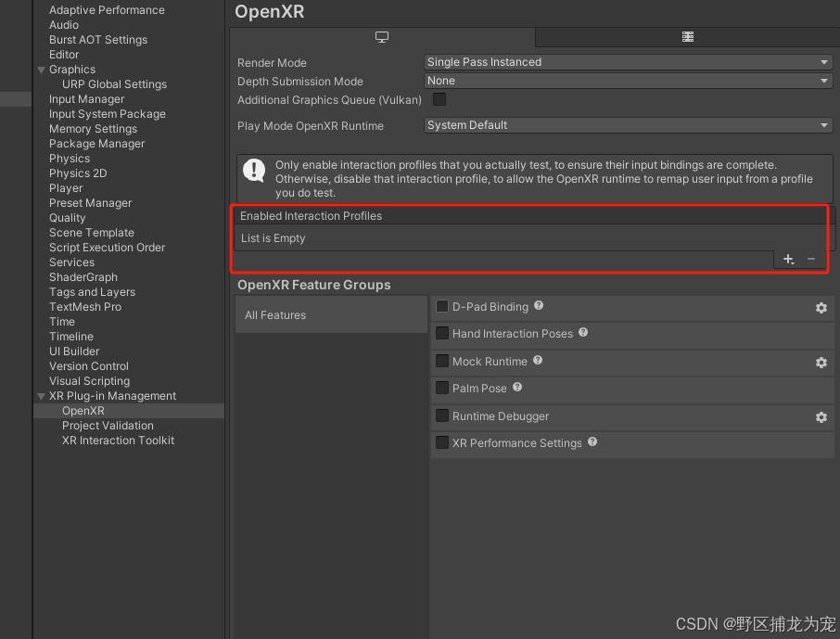Open Timeline settings
This screenshot has width=840, height=639.
pos(70,337)
